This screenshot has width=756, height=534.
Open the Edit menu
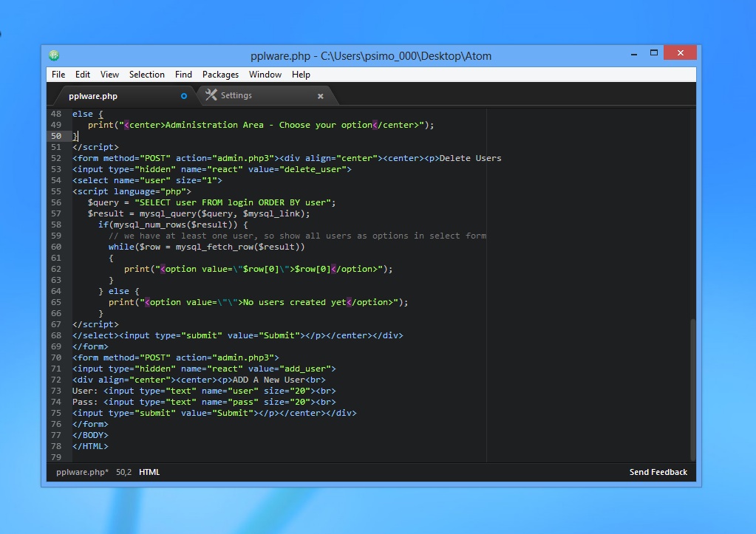click(x=83, y=74)
